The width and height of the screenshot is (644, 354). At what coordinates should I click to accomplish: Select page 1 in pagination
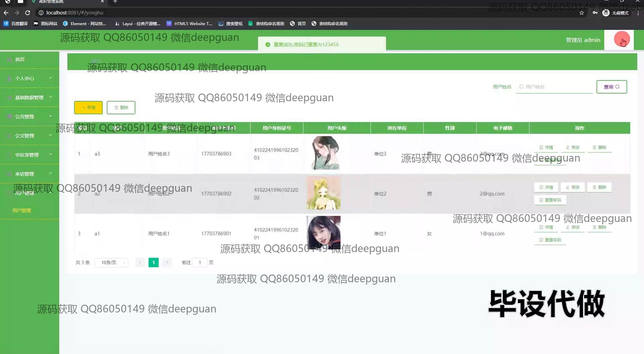coord(154,262)
